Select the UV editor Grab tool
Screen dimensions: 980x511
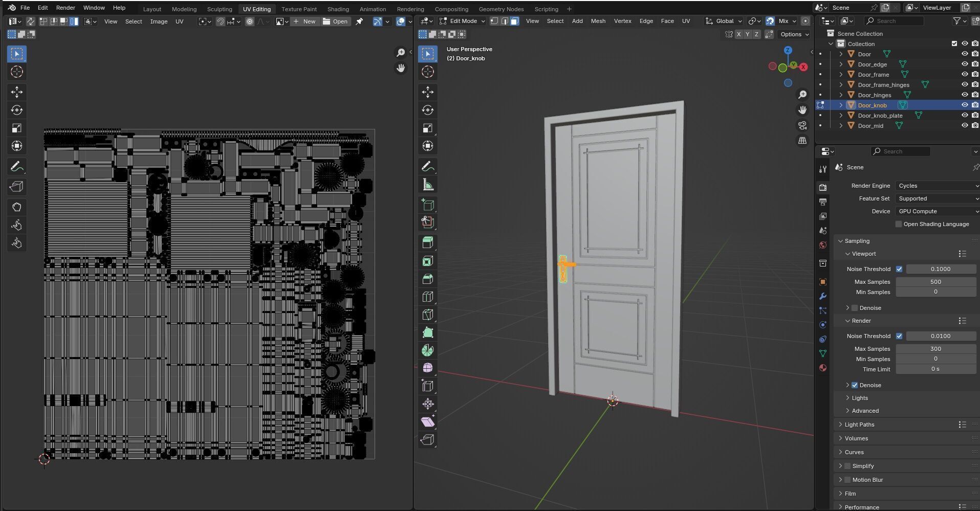(17, 207)
